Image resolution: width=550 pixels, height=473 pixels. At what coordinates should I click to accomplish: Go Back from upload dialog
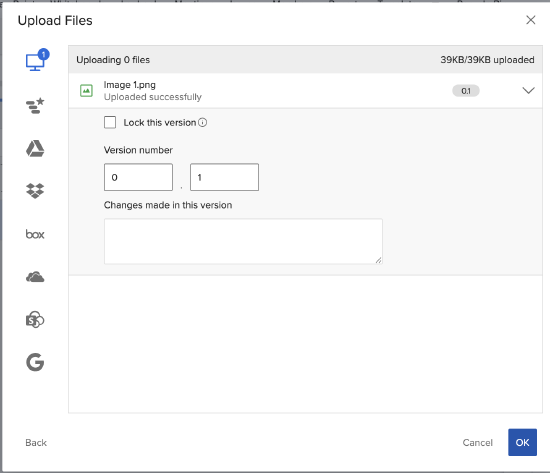(x=36, y=442)
